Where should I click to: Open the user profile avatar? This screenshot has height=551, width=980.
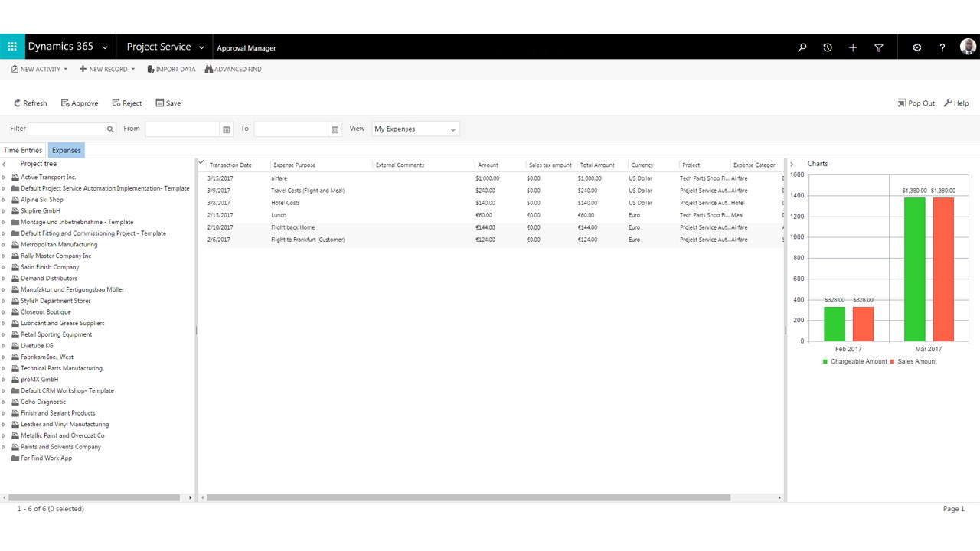968,47
